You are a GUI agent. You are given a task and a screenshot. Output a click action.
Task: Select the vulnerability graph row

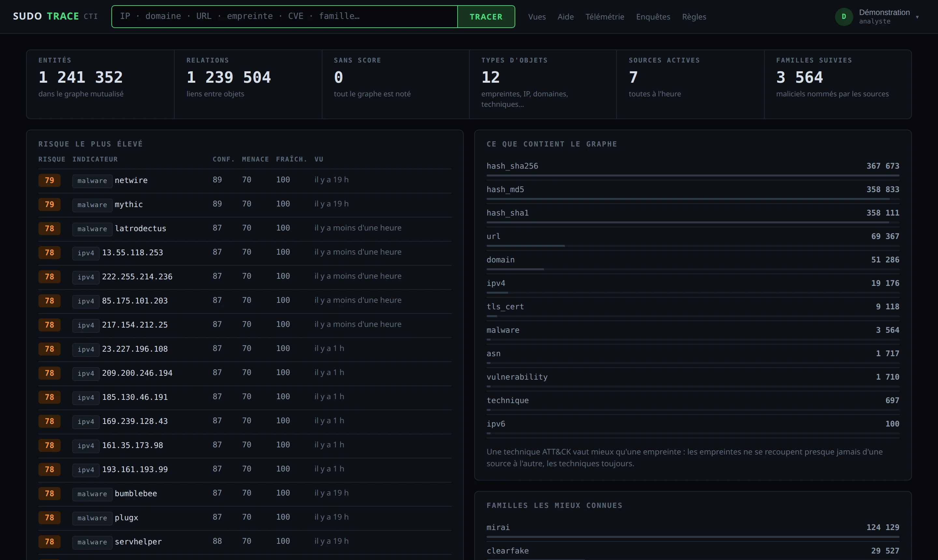(x=693, y=379)
